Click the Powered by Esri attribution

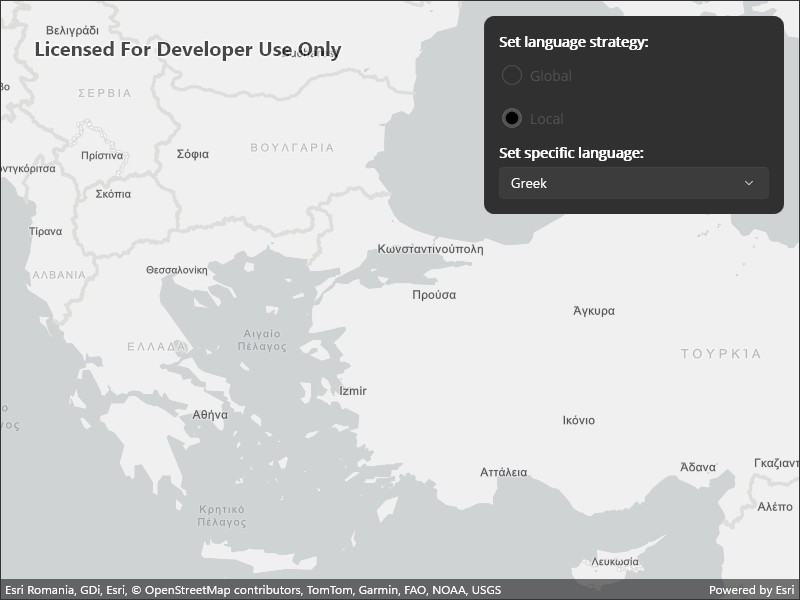coord(751,590)
